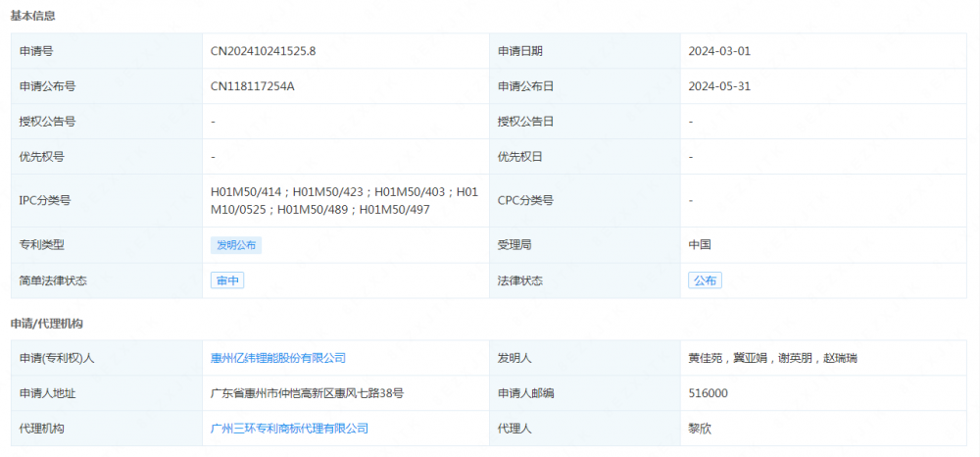Click the 发明公布 patent type tag
The width and height of the screenshot is (980, 457).
click(x=236, y=246)
